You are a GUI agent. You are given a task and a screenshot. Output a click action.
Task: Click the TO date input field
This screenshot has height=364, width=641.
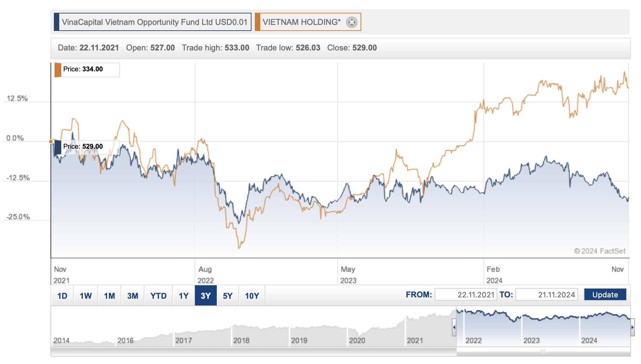click(x=547, y=295)
